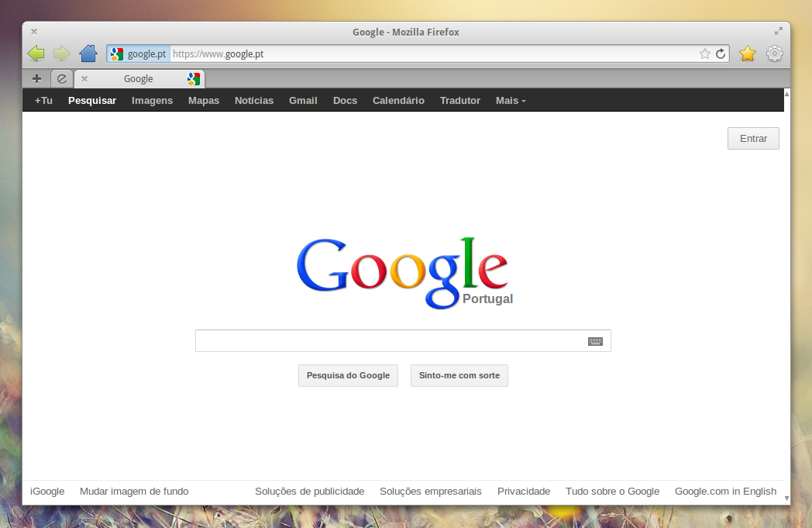Open Gmail in the Google bar
This screenshot has height=528, width=812.
(x=303, y=101)
